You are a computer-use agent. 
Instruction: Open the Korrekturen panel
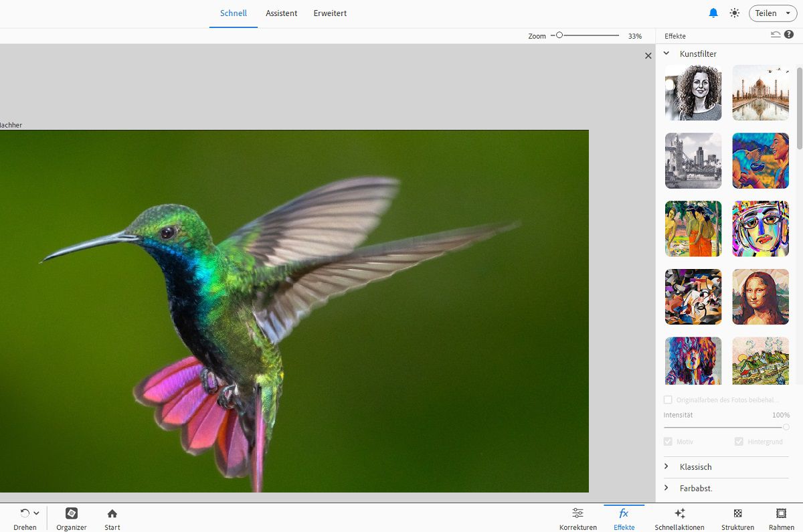point(577,514)
